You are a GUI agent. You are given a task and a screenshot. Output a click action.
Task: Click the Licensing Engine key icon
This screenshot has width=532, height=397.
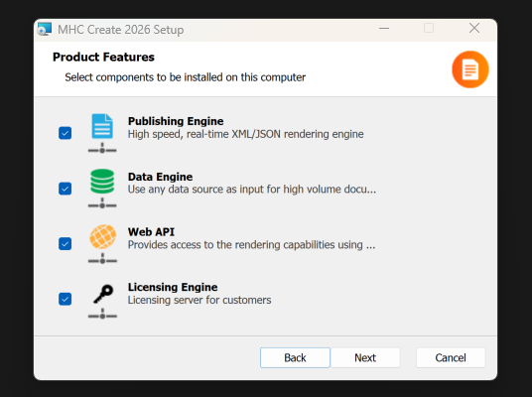103,294
